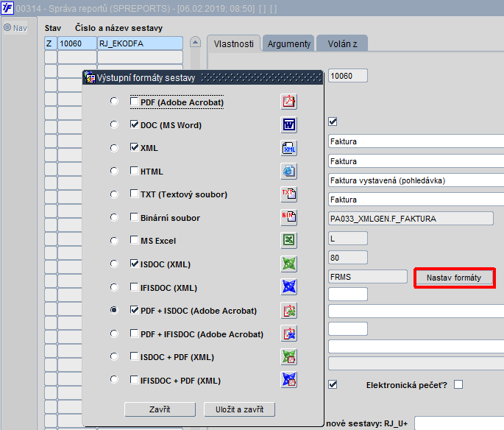Switch to the Volán z tab

click(x=342, y=43)
